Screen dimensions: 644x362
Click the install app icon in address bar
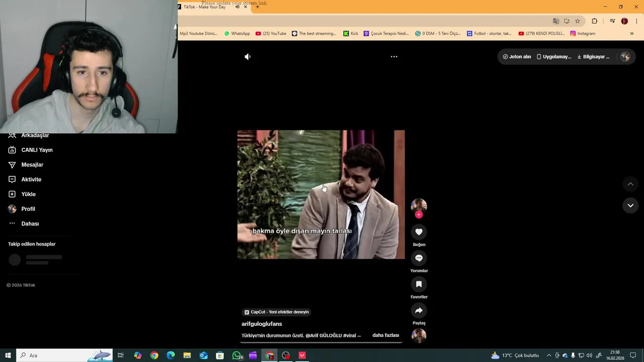(567, 21)
